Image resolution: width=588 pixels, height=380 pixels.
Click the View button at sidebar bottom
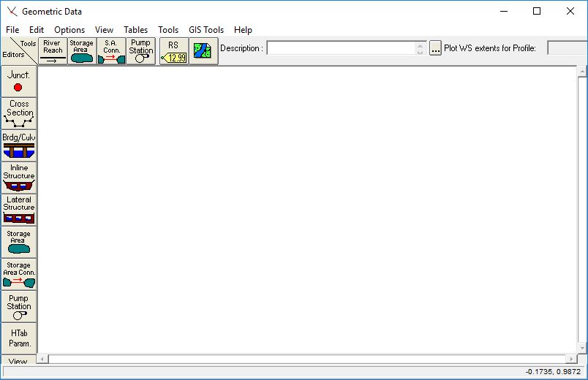[19, 360]
